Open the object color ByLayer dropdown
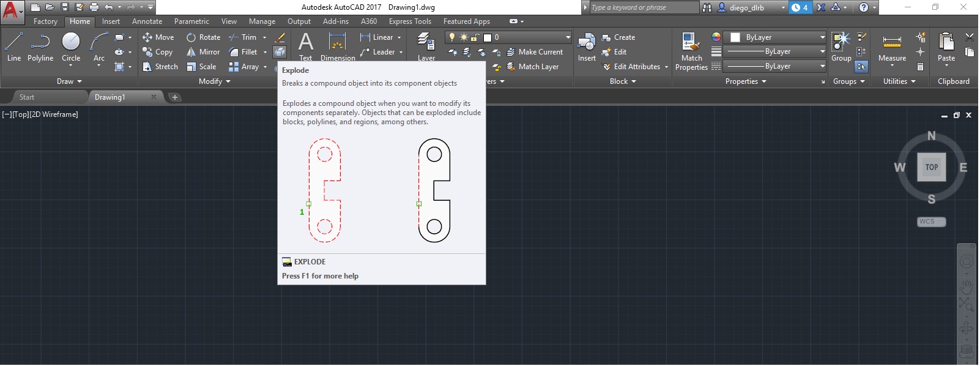The image size is (980, 366). pyautogui.click(x=774, y=37)
